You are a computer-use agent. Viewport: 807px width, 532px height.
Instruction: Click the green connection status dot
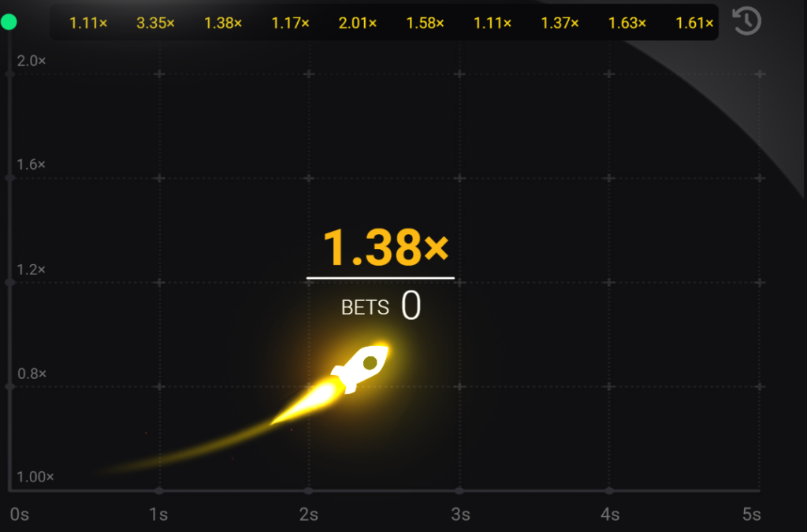click(x=9, y=22)
